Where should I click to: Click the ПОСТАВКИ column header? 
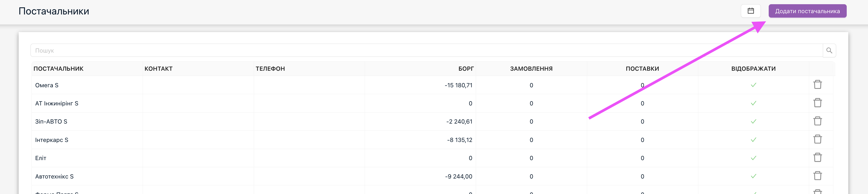click(642, 69)
